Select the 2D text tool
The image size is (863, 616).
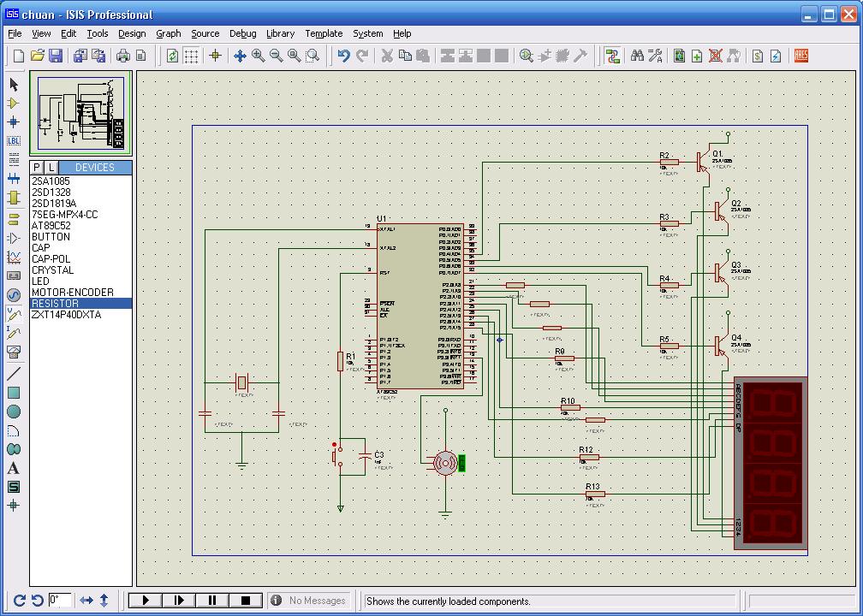(14, 468)
